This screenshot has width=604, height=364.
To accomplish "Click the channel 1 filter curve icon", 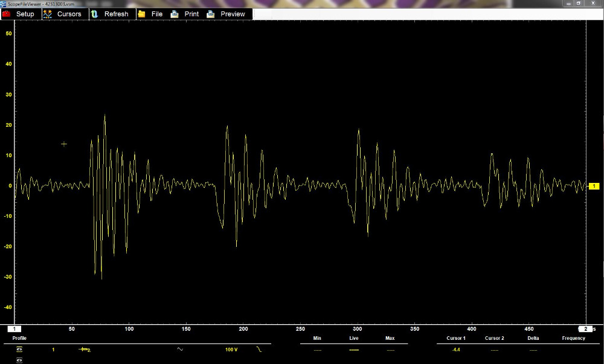I will coord(259,350).
